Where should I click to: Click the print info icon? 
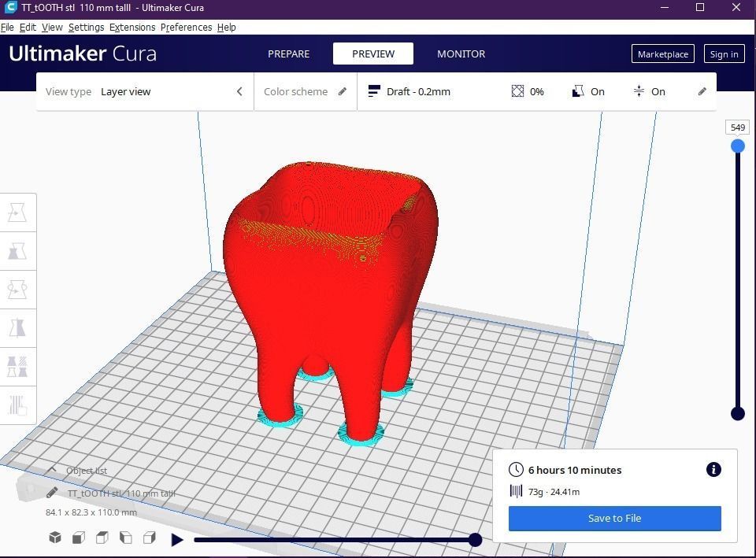(713, 469)
